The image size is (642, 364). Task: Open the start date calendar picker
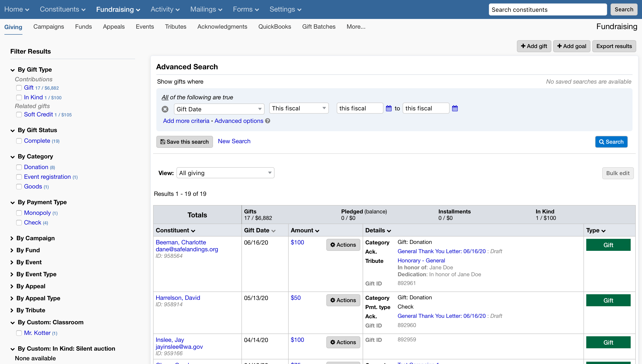[x=389, y=109]
